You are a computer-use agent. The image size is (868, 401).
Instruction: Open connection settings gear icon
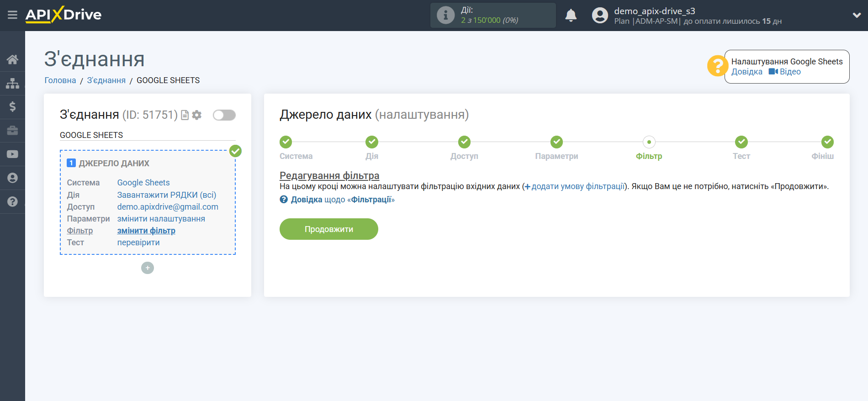pos(197,115)
